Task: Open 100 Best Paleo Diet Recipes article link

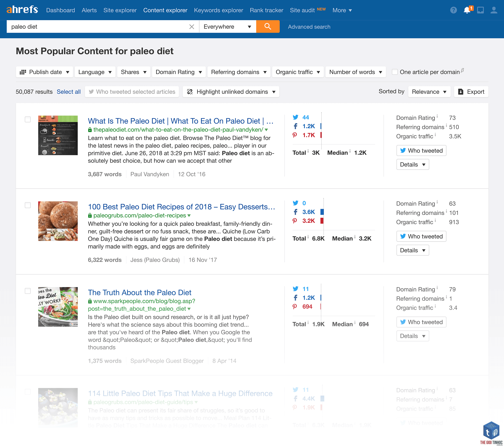Action: [x=181, y=207]
